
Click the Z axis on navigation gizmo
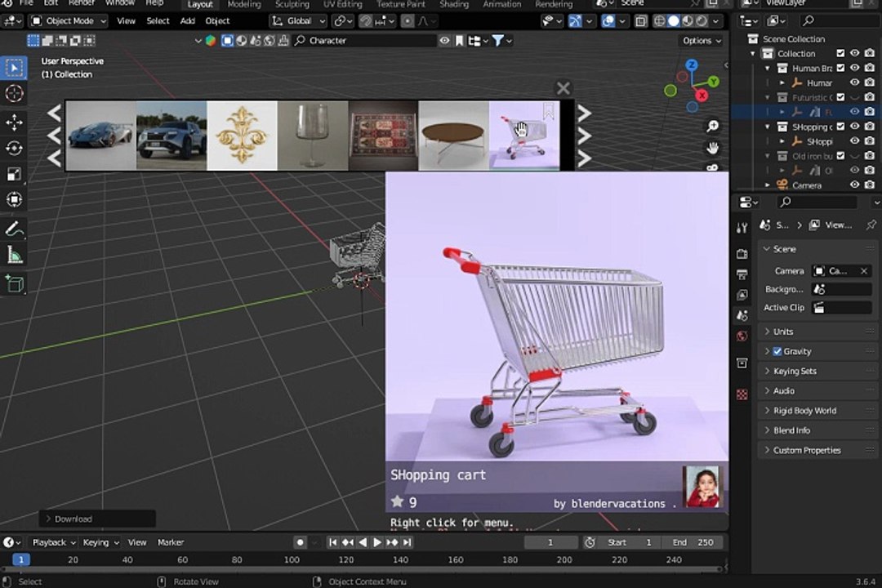692,65
